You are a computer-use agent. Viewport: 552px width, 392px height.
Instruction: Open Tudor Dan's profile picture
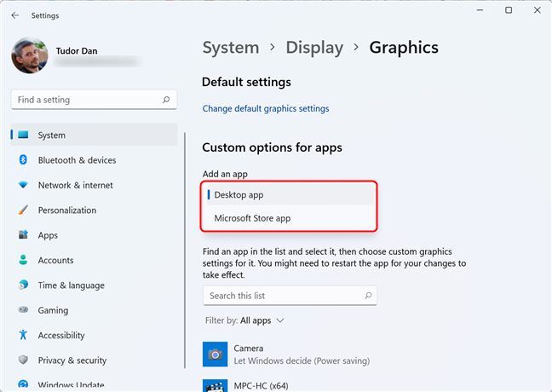tap(30, 55)
